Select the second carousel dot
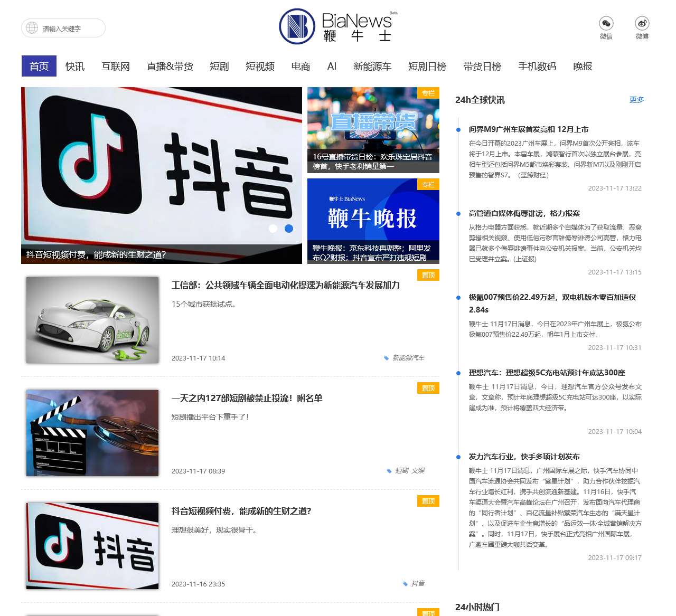Screen dimensions: 676x616 pos(289,229)
